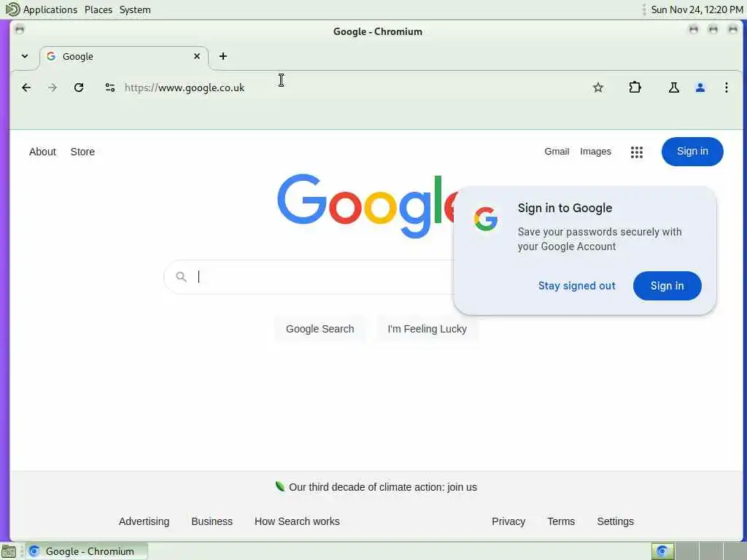Click the show desktop icon in bottom panel
Image resolution: width=747 pixels, height=560 pixels.
[x=9, y=552]
